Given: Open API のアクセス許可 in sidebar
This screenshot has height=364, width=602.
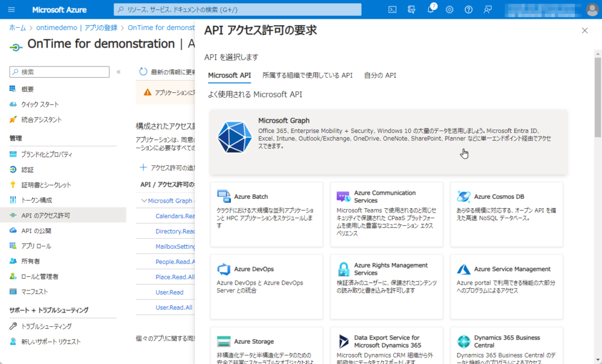Looking at the screenshot, I should (63, 215).
